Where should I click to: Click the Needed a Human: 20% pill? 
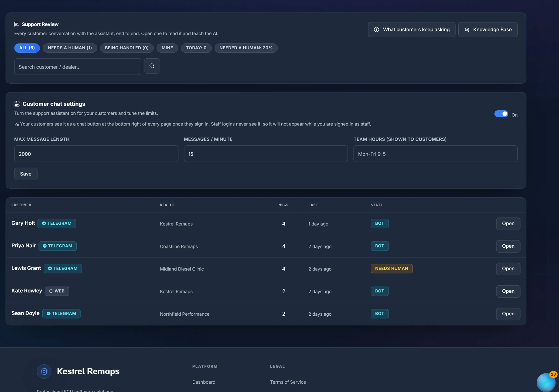point(246,48)
